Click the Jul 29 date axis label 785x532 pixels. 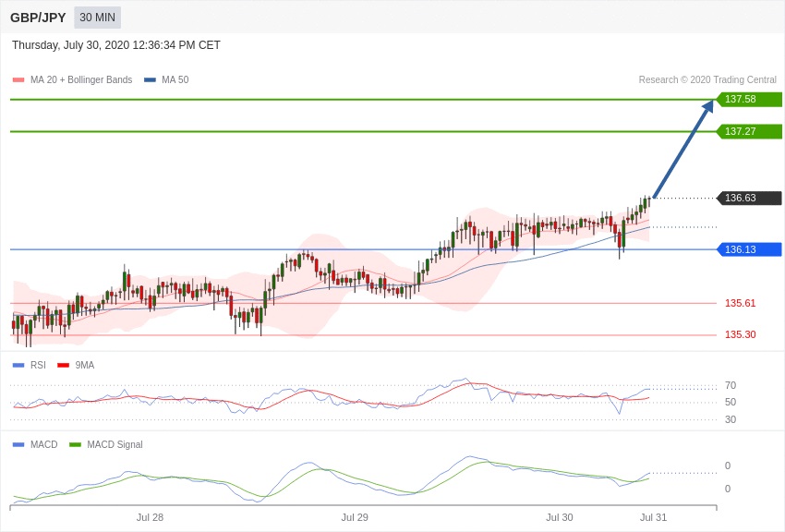355,517
